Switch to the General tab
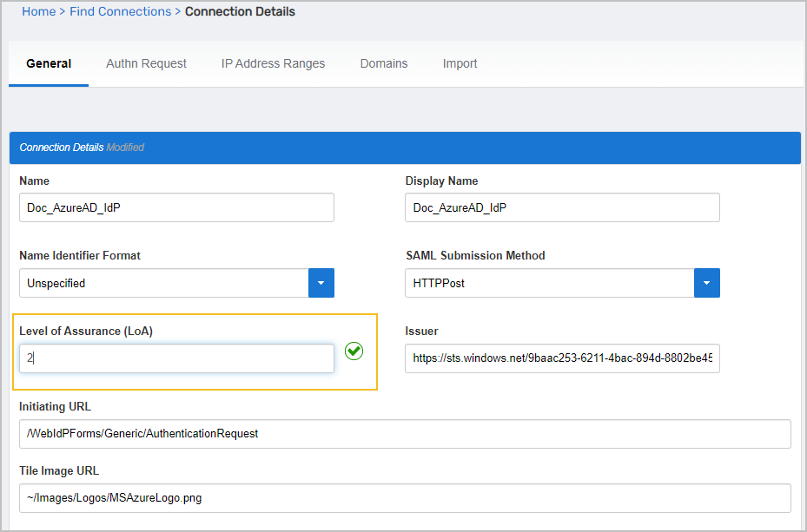The image size is (807, 532). pyautogui.click(x=49, y=63)
